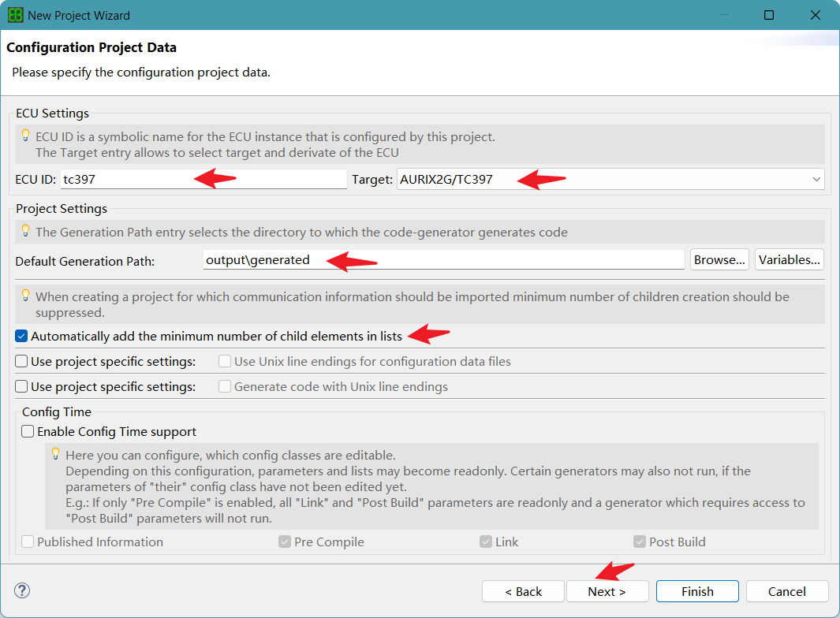The width and height of the screenshot is (840, 618).
Task: Enable project settings for generated code line endings
Action: point(21,387)
